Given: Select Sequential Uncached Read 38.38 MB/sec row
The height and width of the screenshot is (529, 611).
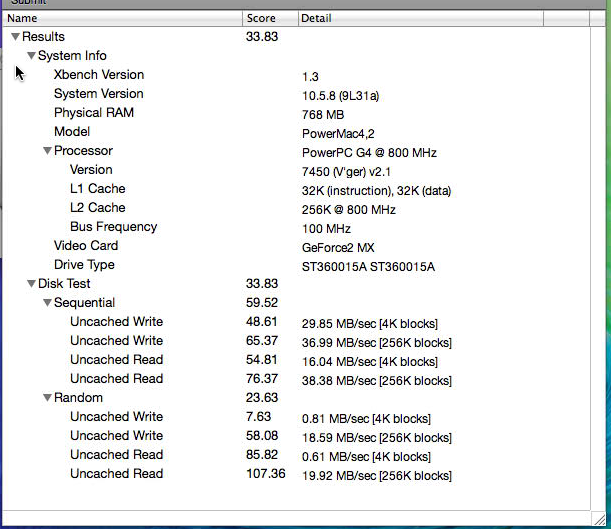Looking at the screenshot, I should pos(296,379).
